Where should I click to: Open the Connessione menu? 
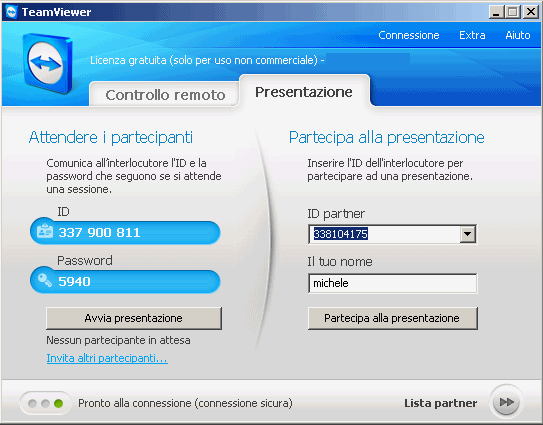409,35
